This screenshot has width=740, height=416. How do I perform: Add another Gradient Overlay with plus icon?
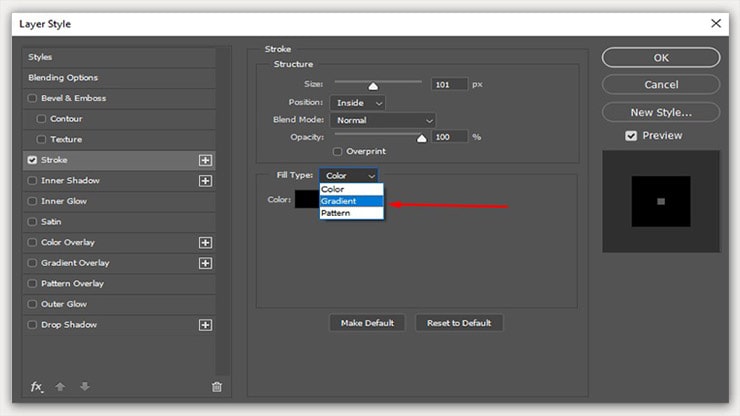pyautogui.click(x=205, y=263)
